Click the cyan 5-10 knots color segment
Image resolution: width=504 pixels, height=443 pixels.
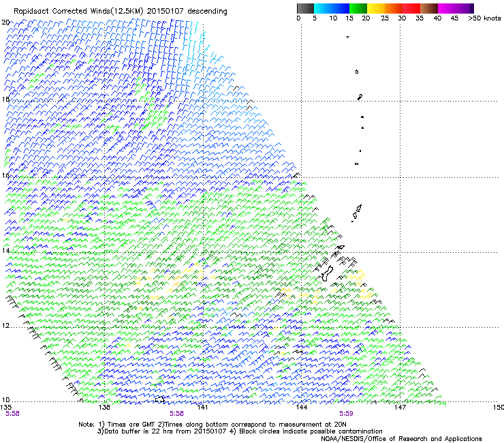coord(323,8)
